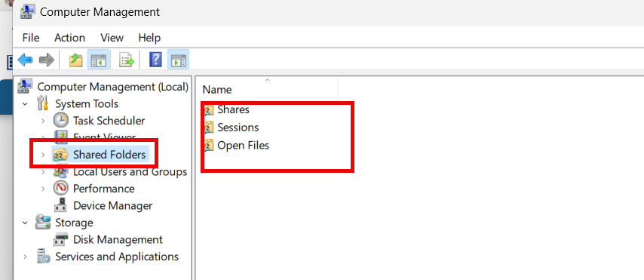Expand Services and Applications node

coord(25,257)
